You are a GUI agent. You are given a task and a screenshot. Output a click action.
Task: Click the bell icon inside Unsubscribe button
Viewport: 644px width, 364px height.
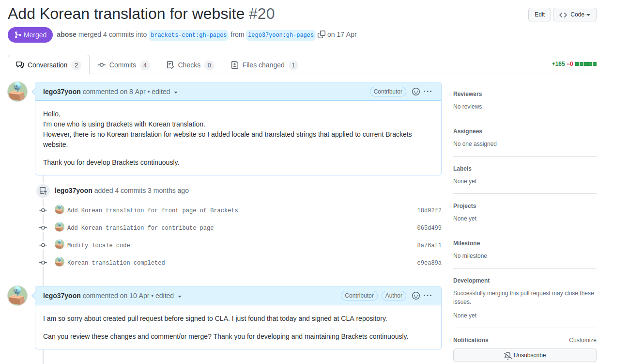[x=507, y=355]
